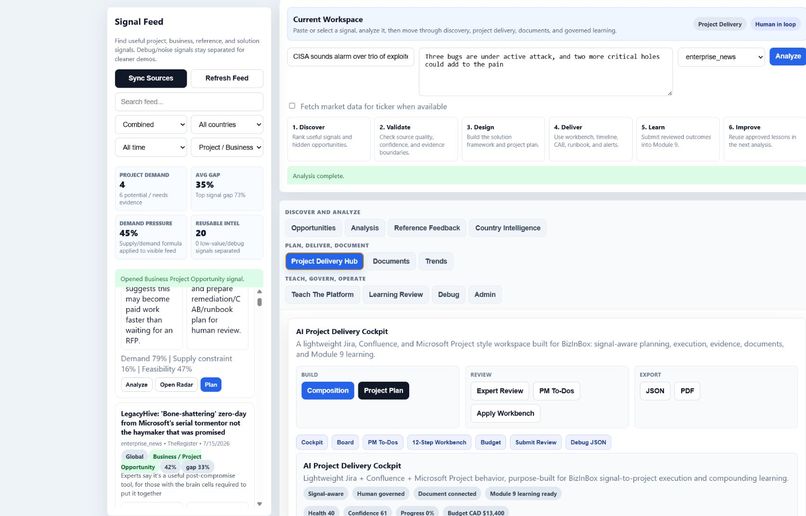This screenshot has height=516, width=806.
Task: Click the blue Plan button on signal card
Action: tap(211, 384)
